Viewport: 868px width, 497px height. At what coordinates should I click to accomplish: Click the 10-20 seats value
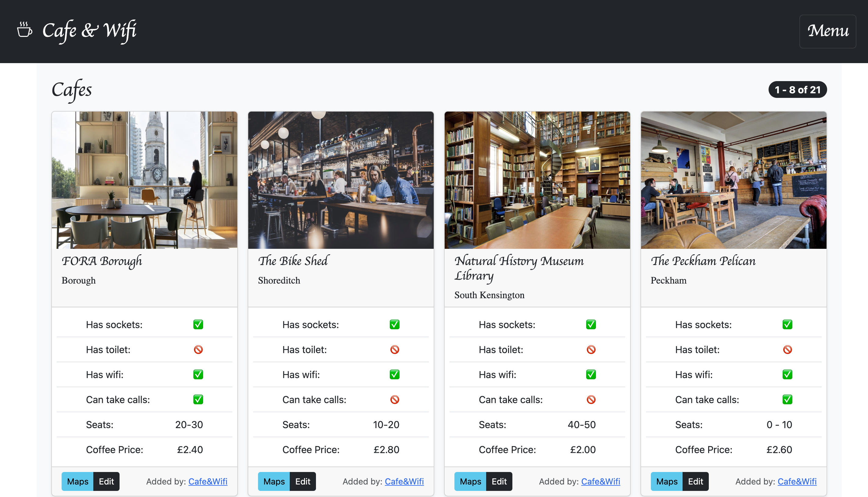pyautogui.click(x=386, y=425)
